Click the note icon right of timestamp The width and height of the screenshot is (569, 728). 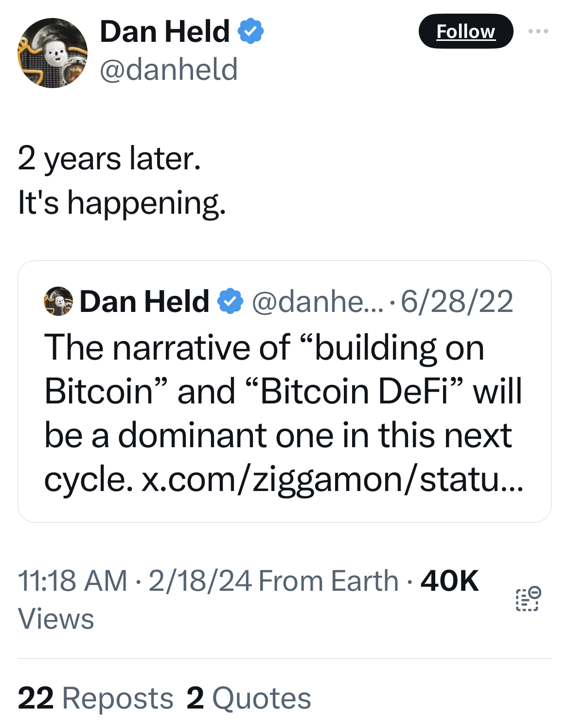pos(528,599)
